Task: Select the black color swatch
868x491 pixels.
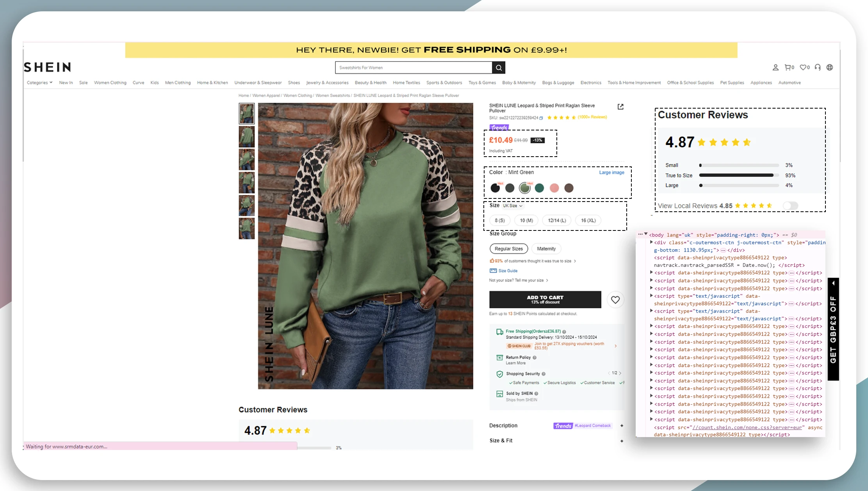Action: pos(495,188)
